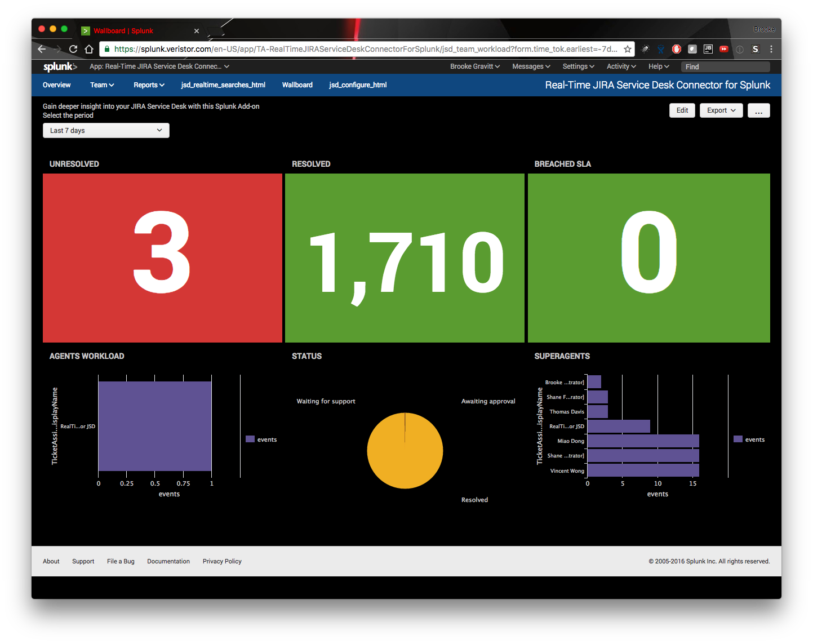Click the browser back arrow
Screen dimensions: 813x644
42,49
